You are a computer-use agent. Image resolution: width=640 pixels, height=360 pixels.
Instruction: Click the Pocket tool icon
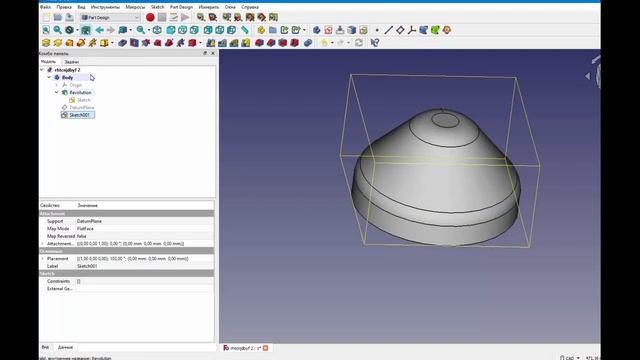pyautogui.click(x=123, y=42)
